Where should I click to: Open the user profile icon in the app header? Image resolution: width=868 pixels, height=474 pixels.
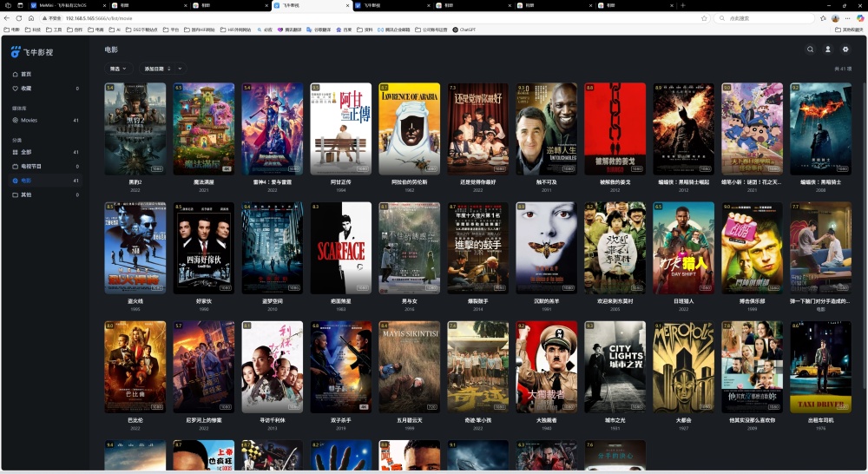[x=827, y=49]
